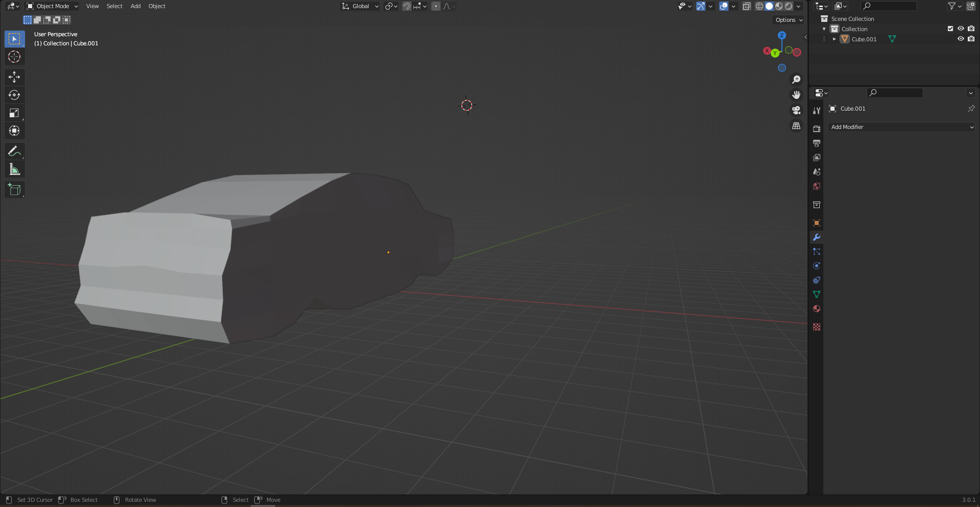Toggle proportional editing in the header

click(x=436, y=6)
